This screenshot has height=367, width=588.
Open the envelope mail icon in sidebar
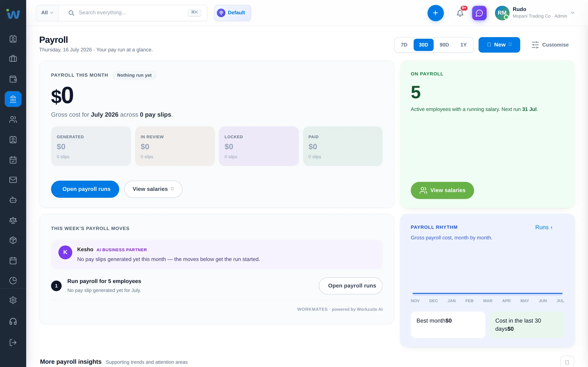click(x=13, y=180)
